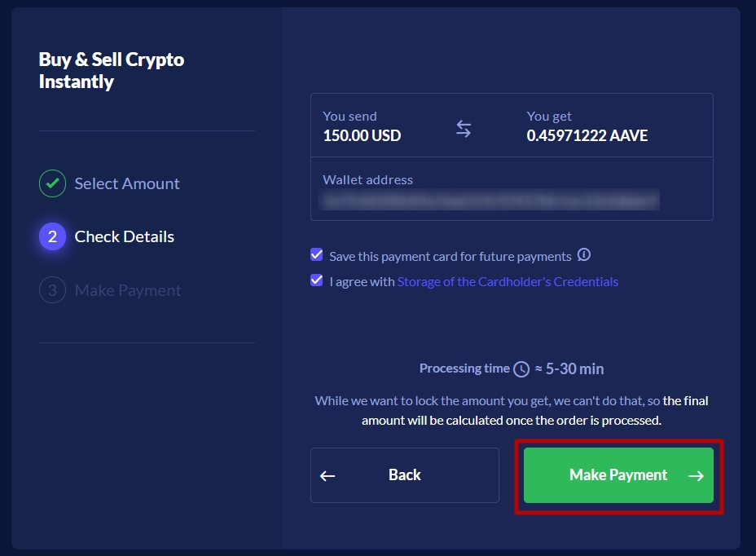Click the Back button text
Viewport: 756px width, 556px height.
[405, 475]
